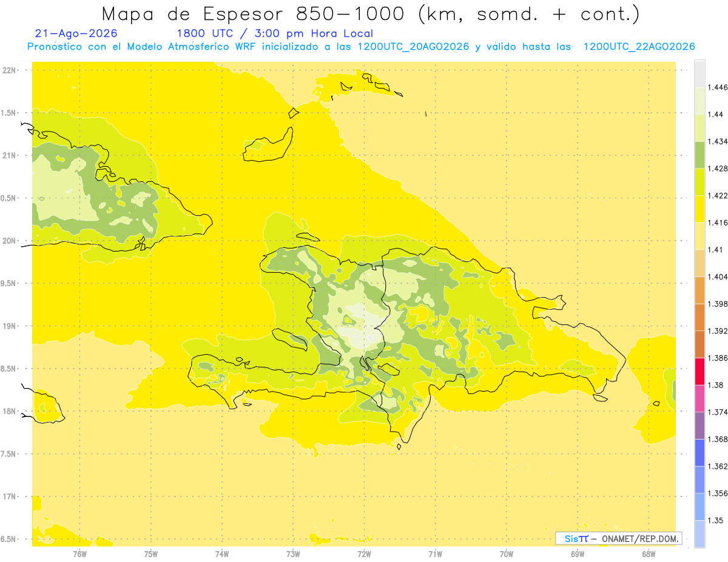The image size is (728, 562).
Task: Select the orange legend swatch between 1.398 and 1.404
Action: pos(699,290)
